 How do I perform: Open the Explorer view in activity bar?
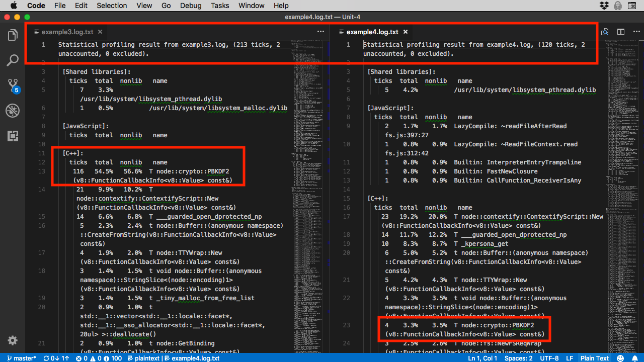[13, 35]
